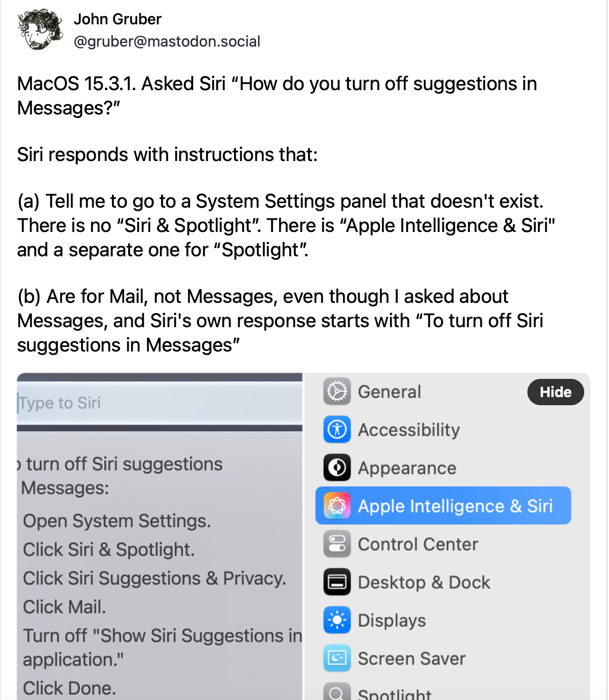Click the Displays sun icon
The image size is (609, 700).
337,620
